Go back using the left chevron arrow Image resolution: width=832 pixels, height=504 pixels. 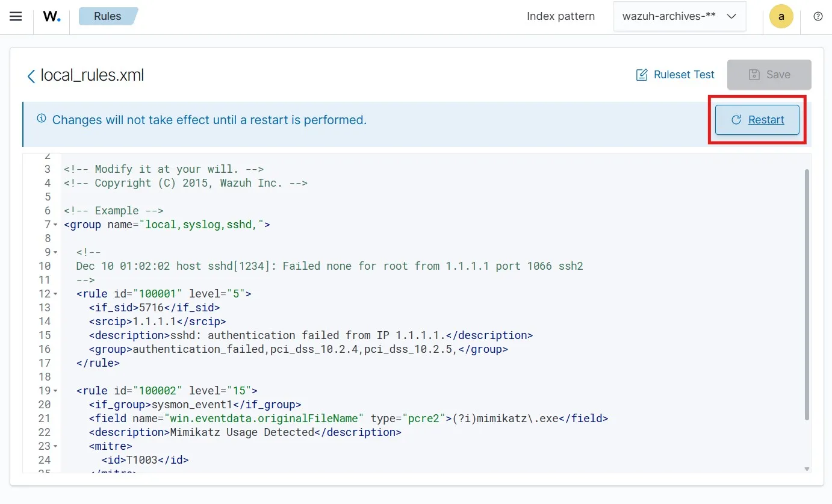point(31,76)
